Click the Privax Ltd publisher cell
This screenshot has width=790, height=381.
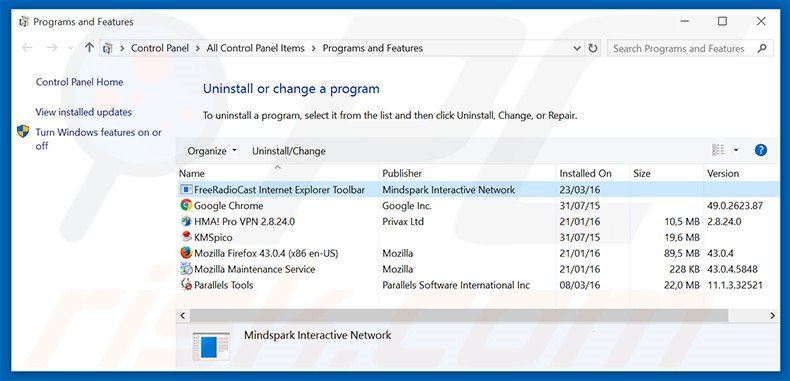403,221
